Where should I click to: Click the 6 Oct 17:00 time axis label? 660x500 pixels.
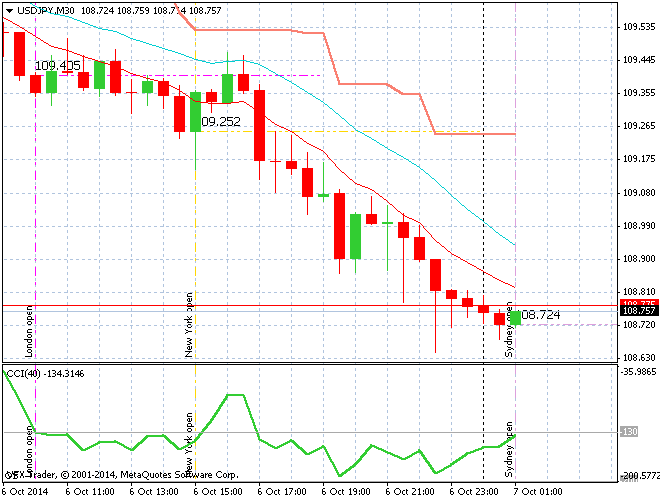[x=282, y=492]
